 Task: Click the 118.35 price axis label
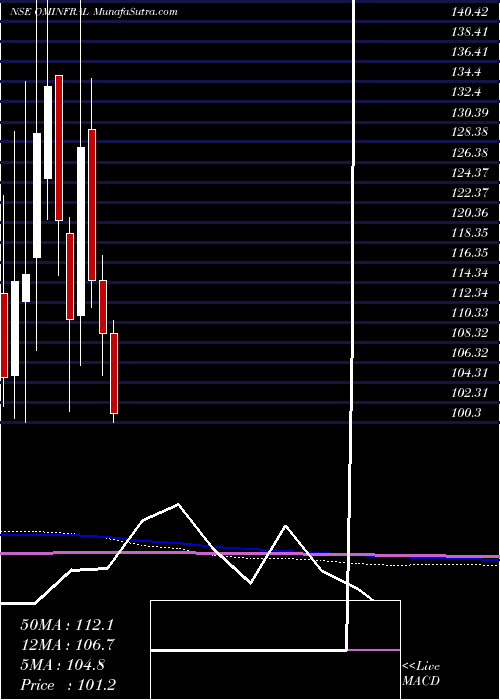pos(469,233)
